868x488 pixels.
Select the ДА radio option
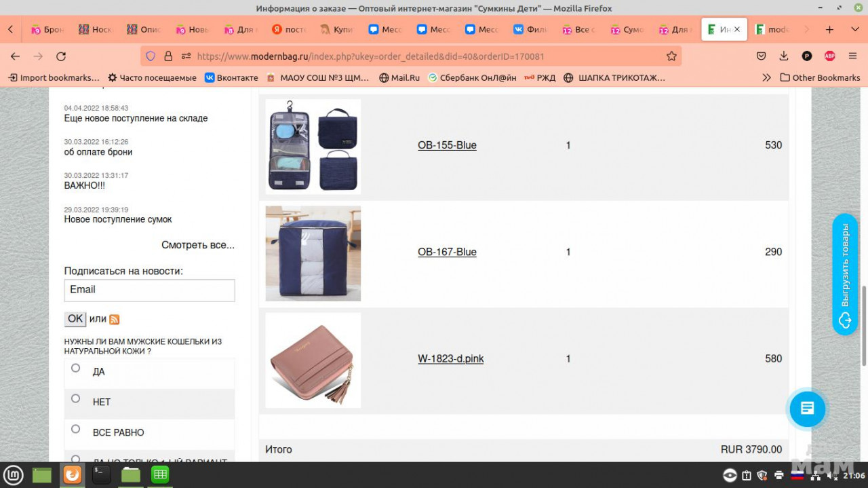tap(76, 368)
